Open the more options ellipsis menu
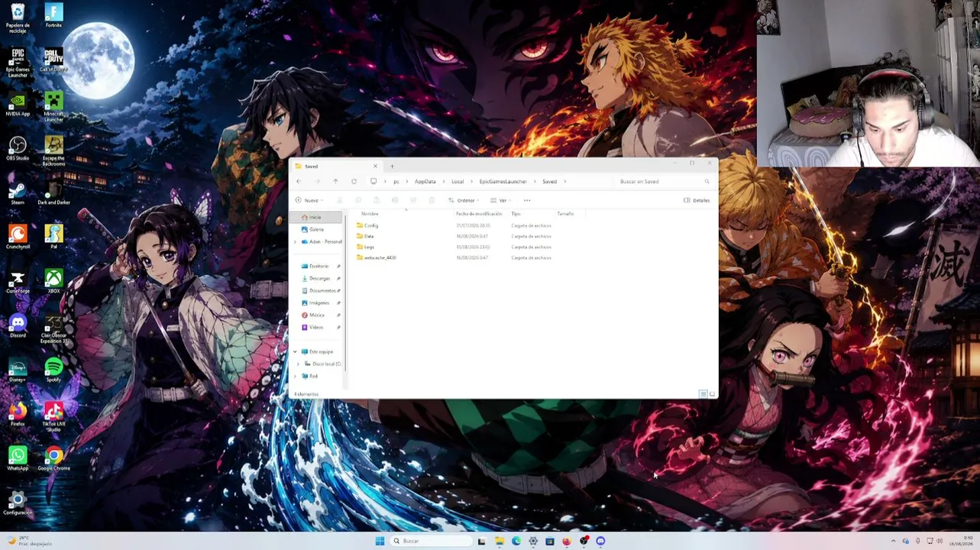Screen dimensions: 980x550 point(527,200)
